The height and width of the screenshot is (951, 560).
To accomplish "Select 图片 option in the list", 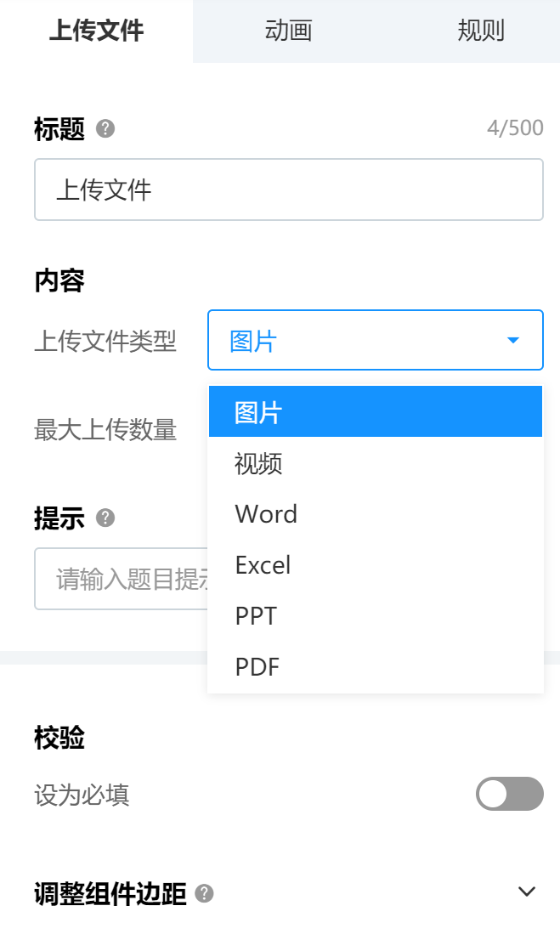I will (376, 412).
